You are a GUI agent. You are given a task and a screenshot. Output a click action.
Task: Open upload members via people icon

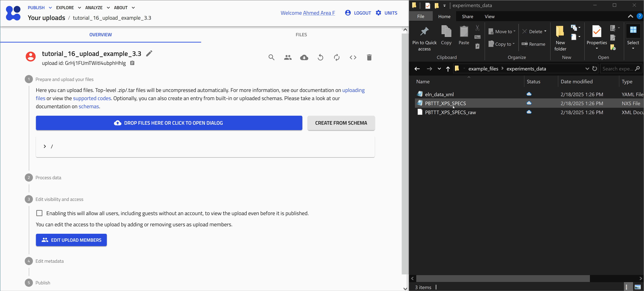(288, 57)
